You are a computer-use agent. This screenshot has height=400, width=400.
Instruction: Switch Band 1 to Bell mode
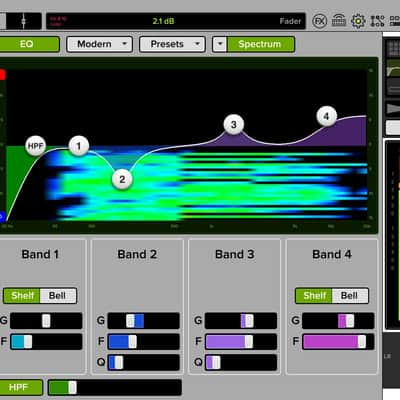coord(58,296)
